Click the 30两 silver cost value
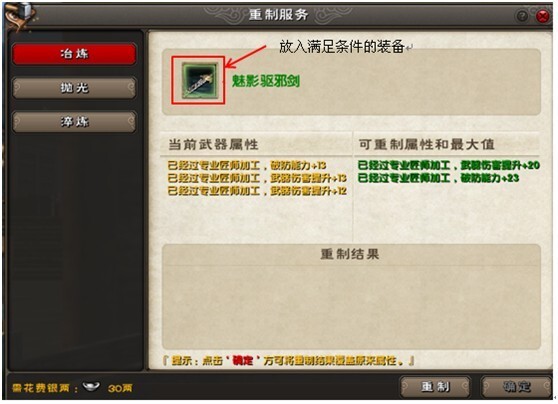This screenshot has width=558, height=404. [120, 388]
